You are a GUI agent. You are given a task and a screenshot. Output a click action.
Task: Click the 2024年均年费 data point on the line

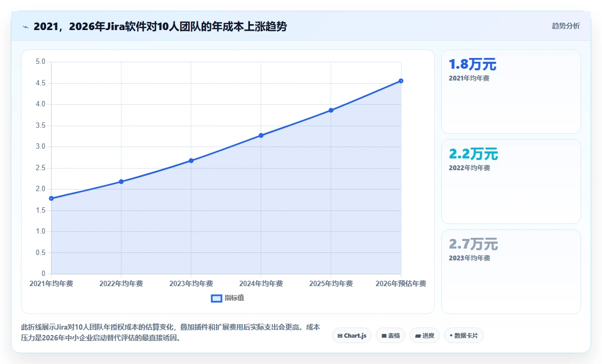point(261,135)
